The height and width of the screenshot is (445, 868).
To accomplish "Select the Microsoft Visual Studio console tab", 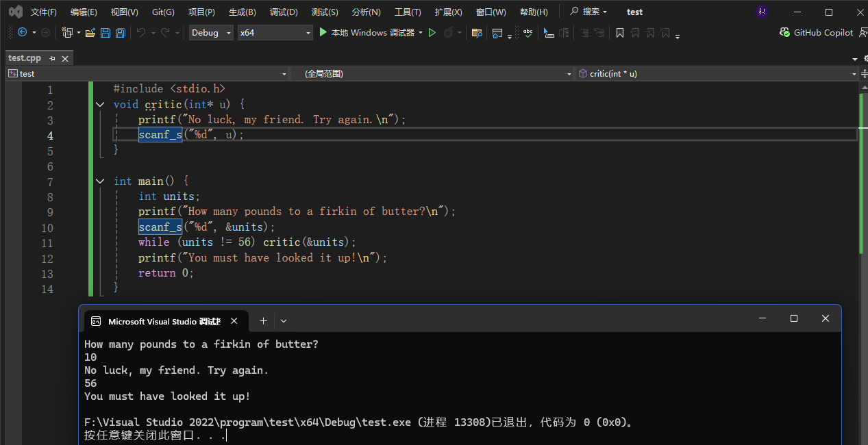I will pyautogui.click(x=164, y=321).
